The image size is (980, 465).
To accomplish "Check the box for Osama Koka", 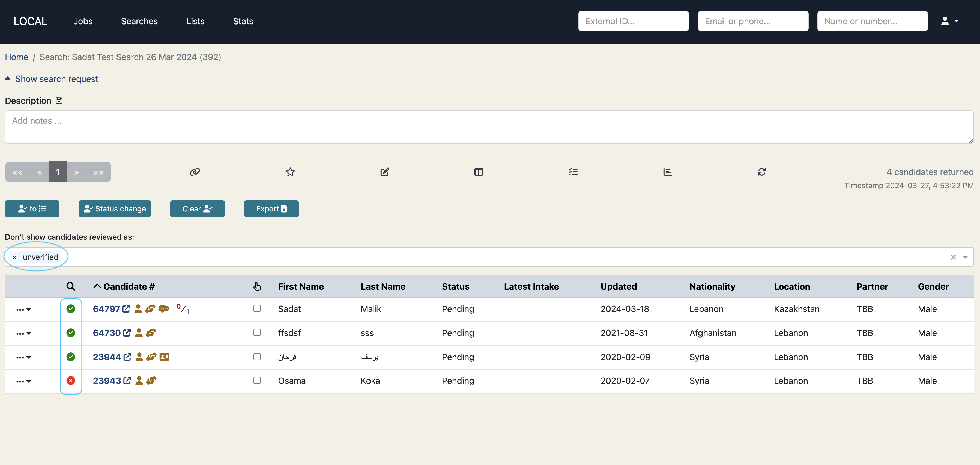I will pos(257,380).
